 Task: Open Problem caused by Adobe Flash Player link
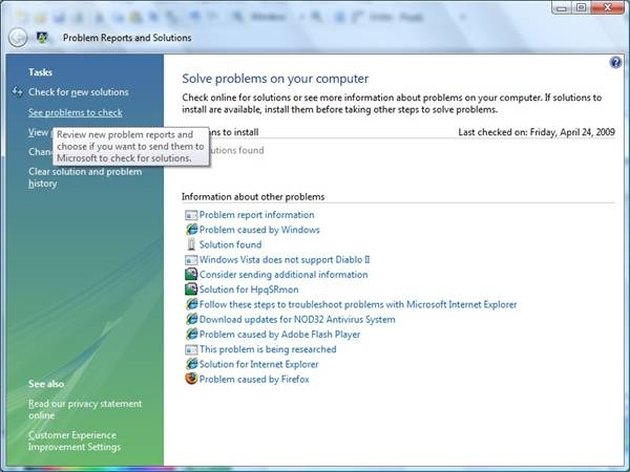(280, 334)
